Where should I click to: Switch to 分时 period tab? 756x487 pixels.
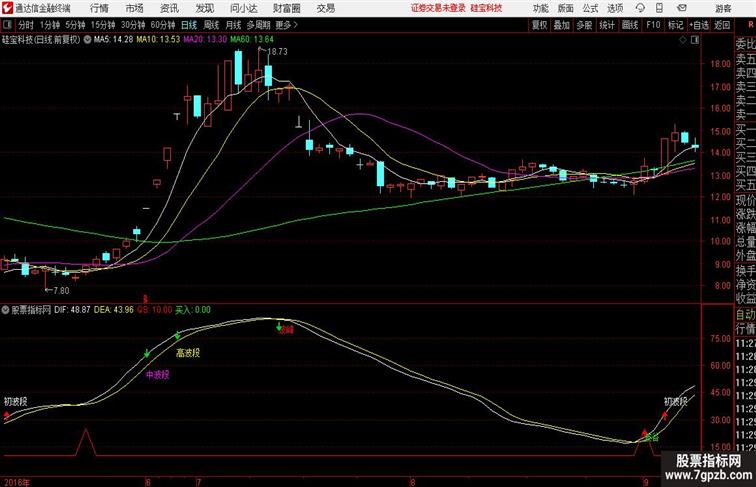coord(26,25)
